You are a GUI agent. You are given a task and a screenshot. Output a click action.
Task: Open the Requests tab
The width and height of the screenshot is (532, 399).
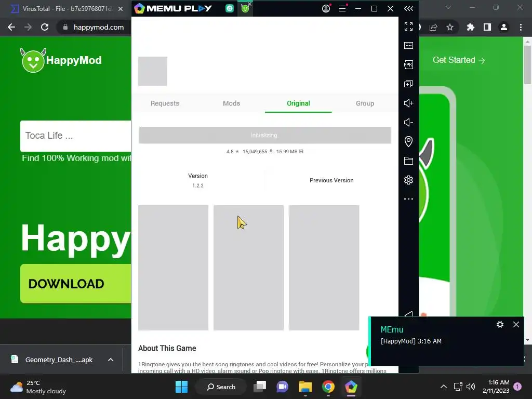tap(165, 103)
